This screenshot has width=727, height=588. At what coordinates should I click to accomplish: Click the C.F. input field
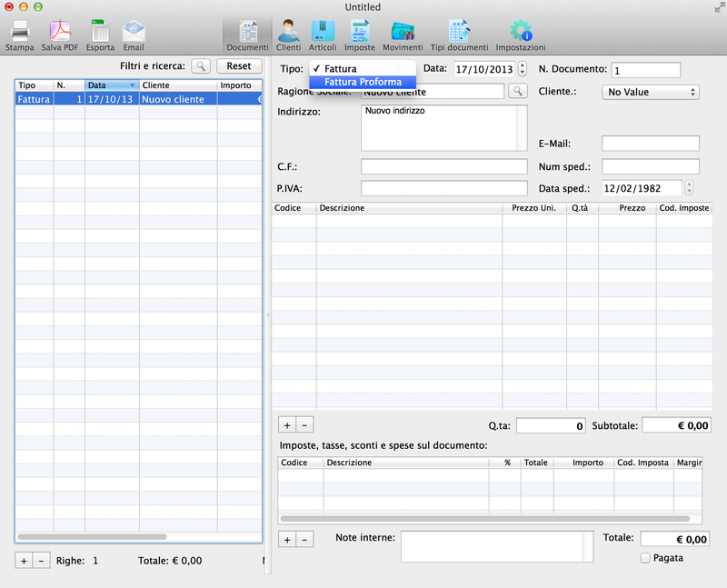point(443,166)
